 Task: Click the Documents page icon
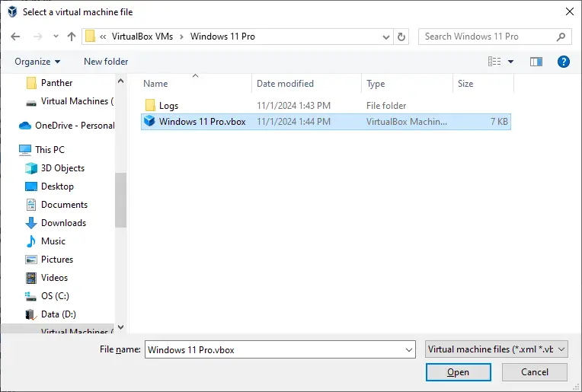tap(31, 205)
